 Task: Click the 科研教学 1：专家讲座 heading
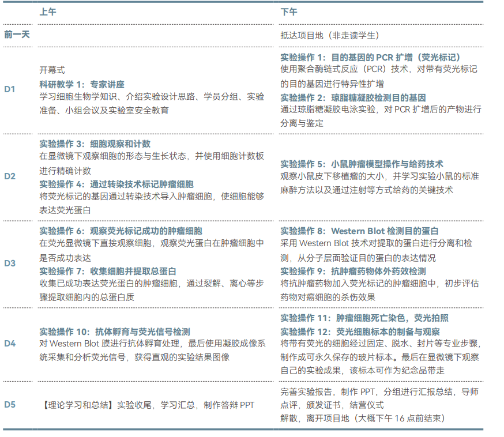pyautogui.click(x=81, y=84)
